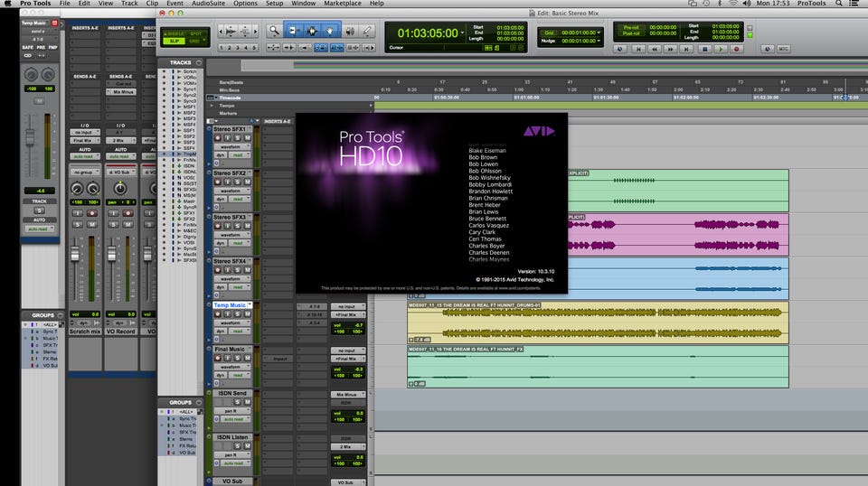Enable Shuffle edit mode
The width and height of the screenshot is (868, 486).
coord(175,33)
